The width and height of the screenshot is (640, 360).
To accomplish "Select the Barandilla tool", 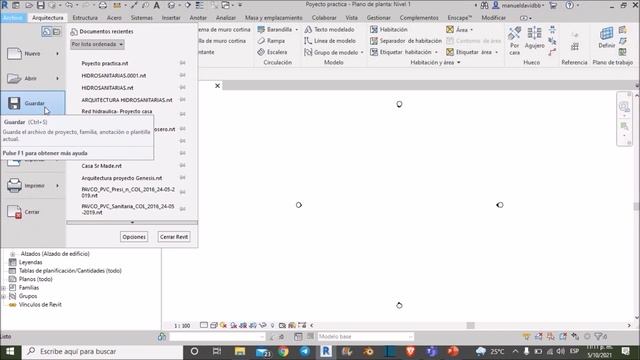I will pos(275,29).
